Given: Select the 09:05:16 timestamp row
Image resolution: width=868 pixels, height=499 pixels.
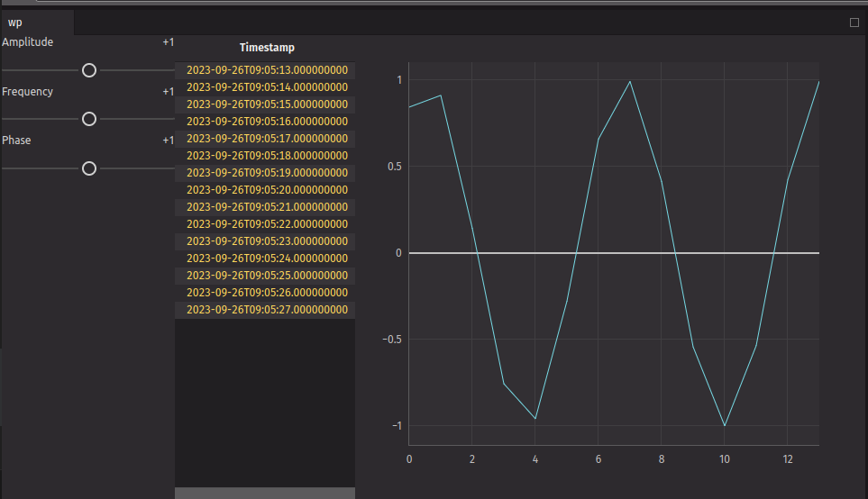Looking at the screenshot, I should [267, 122].
